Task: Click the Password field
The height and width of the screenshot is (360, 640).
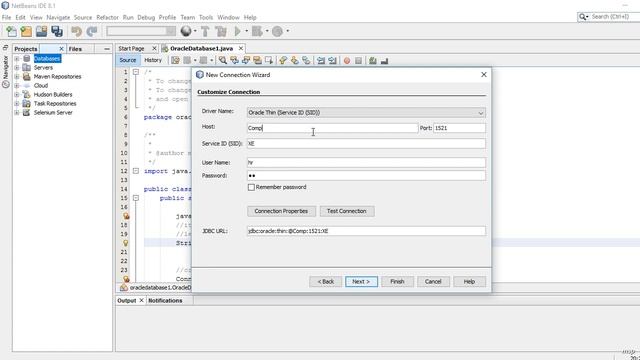Action: pos(366,176)
